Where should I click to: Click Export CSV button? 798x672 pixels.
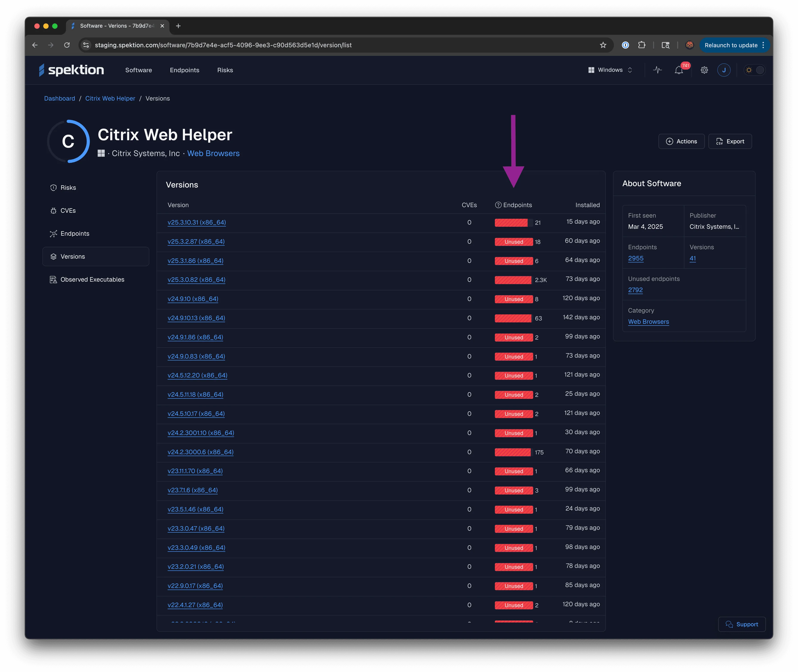pos(730,141)
